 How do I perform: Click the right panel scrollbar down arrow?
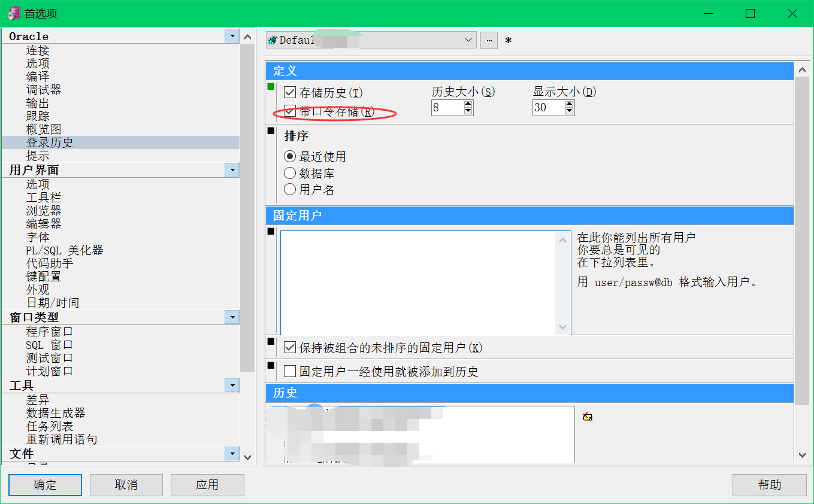(x=803, y=456)
